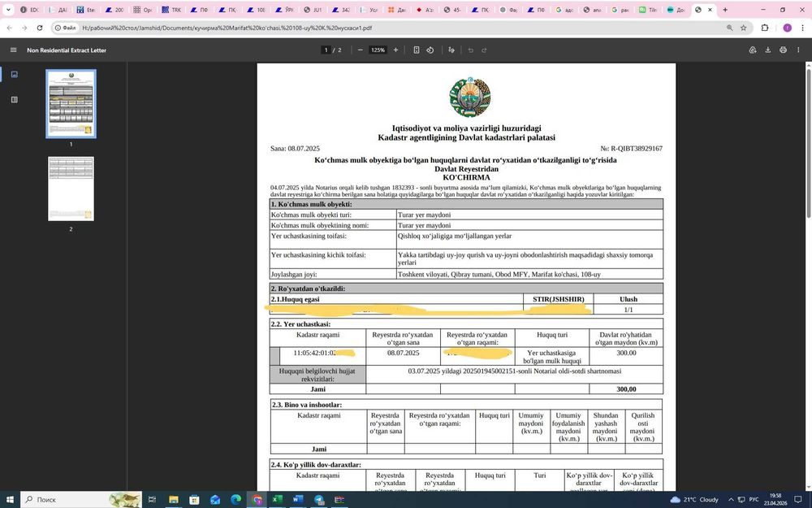
Task: Download the PDF file
Action: click(x=768, y=50)
